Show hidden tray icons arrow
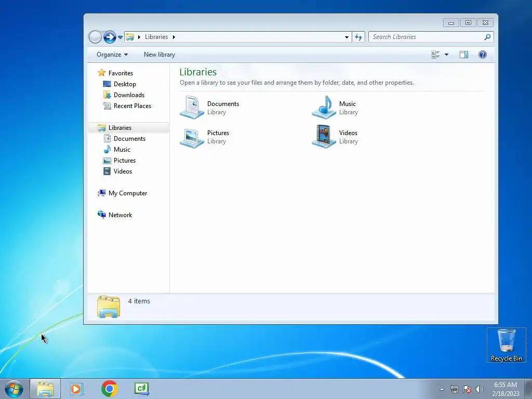This screenshot has width=532, height=399. click(442, 389)
